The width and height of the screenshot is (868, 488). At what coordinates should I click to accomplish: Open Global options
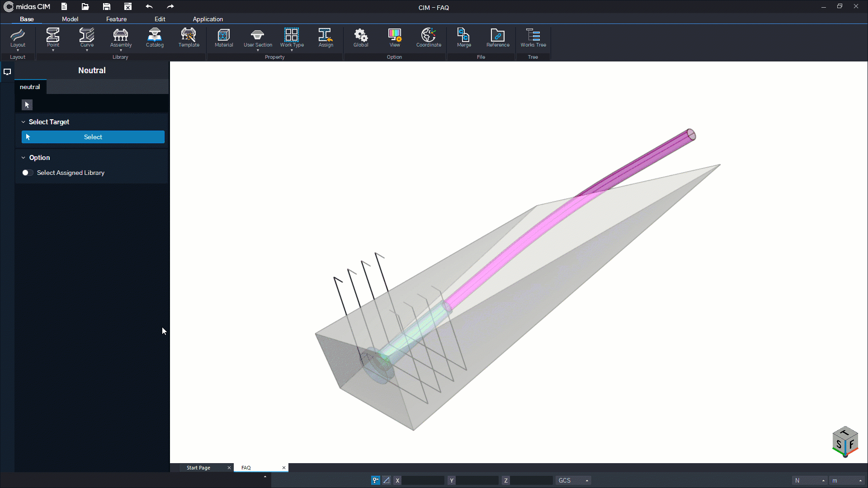tap(361, 38)
